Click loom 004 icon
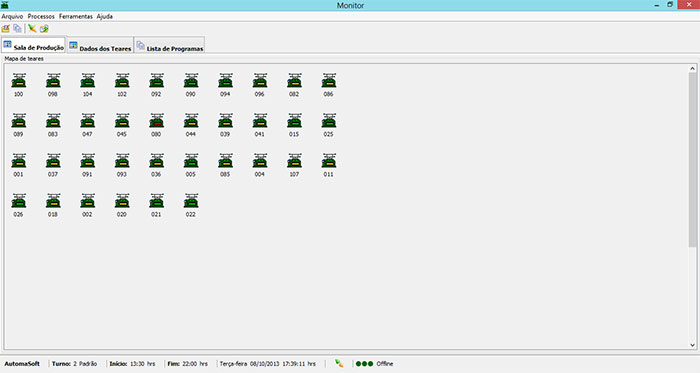This screenshot has height=373, width=700. tap(260, 161)
